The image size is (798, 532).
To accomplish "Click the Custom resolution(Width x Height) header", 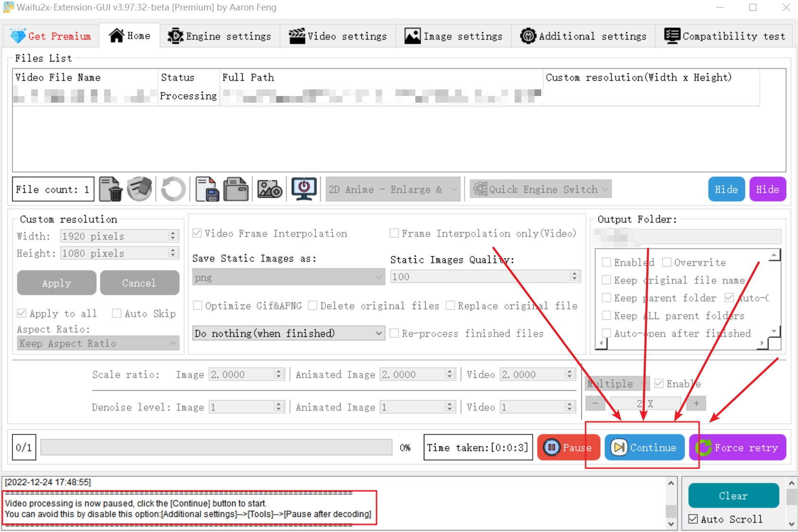I will point(652,78).
